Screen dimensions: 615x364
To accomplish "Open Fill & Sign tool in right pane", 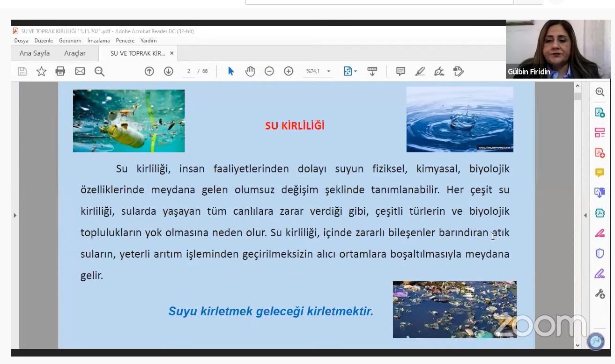I will click(600, 274).
